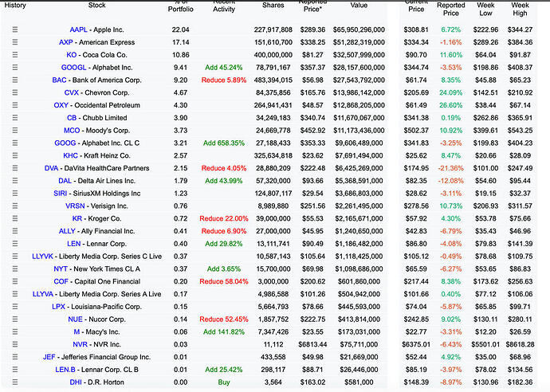
Task: Select the 'Add 658.35%' activity for GOOG
Action: coord(224,143)
